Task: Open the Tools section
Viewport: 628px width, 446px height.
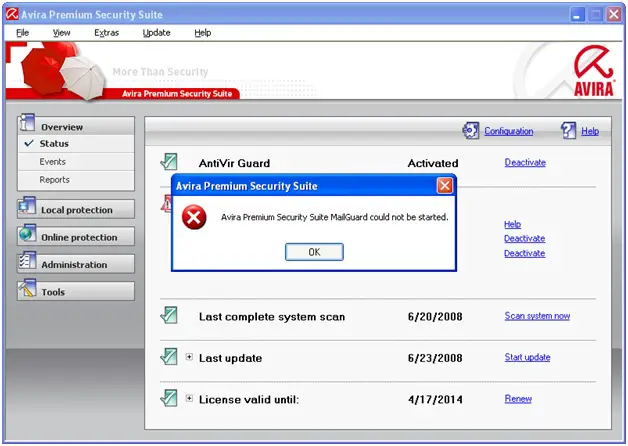Action: point(76,291)
